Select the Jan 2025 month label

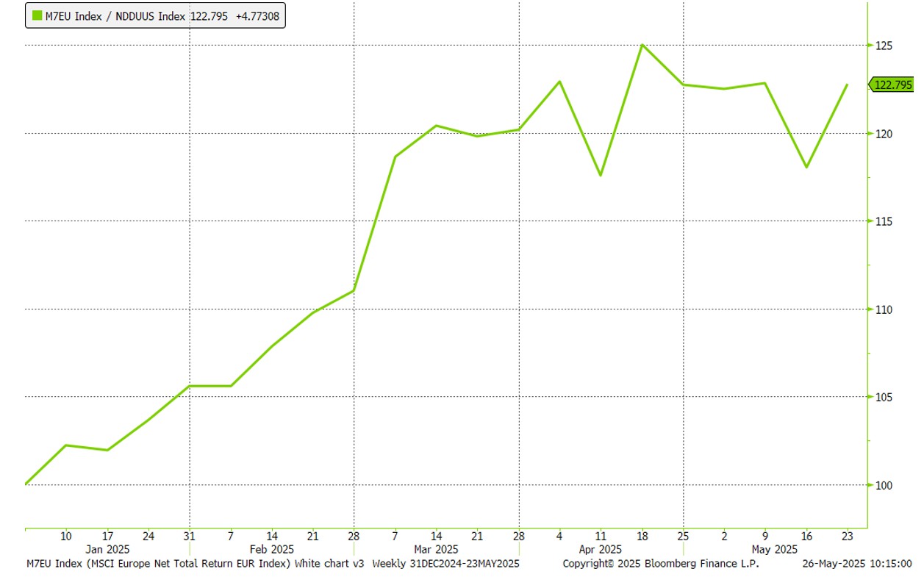click(x=107, y=549)
